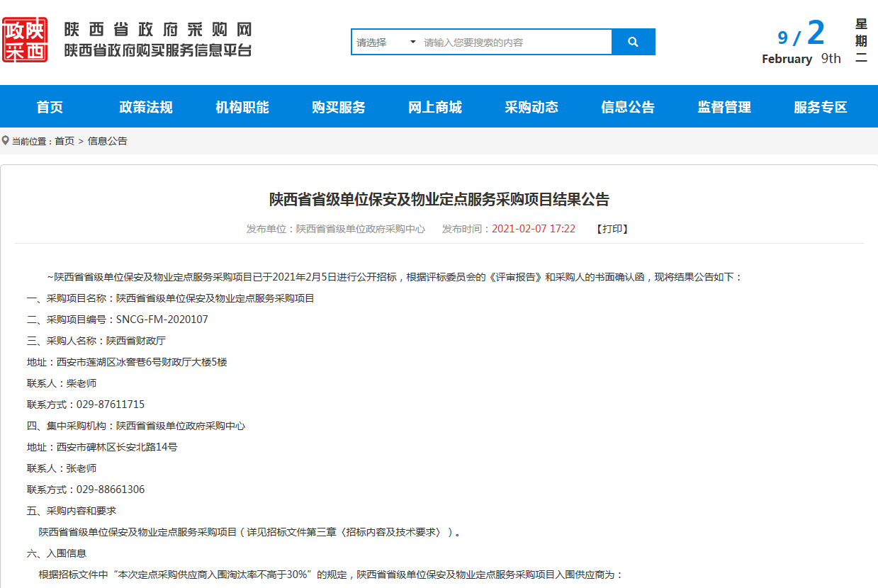
Task: Click 信息公告 in the breadcrumb
Action: [108, 141]
